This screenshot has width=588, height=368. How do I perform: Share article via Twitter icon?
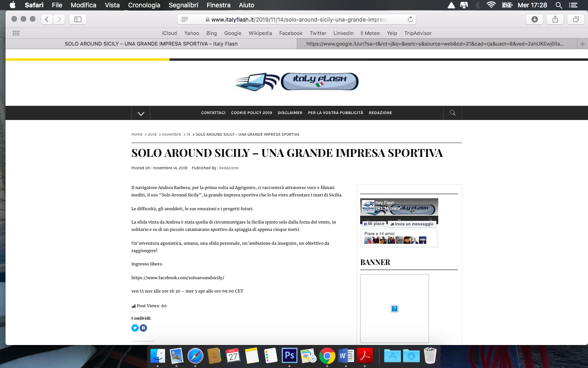coord(135,328)
